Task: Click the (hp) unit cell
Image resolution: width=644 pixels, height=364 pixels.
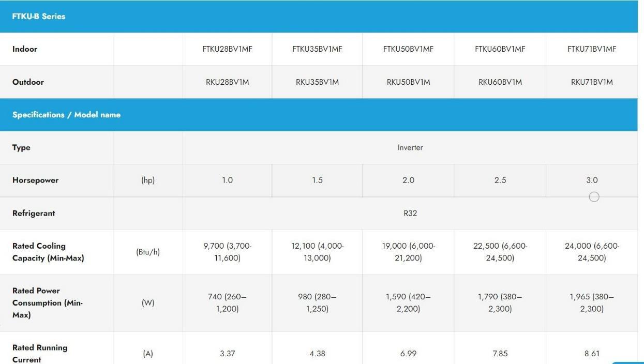Action: (148, 180)
